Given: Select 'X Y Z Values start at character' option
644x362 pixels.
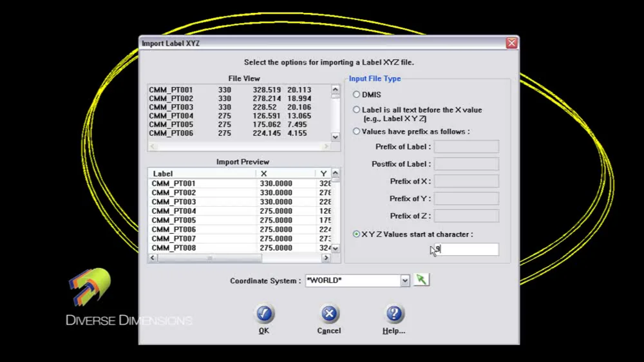Looking at the screenshot, I should (x=356, y=234).
